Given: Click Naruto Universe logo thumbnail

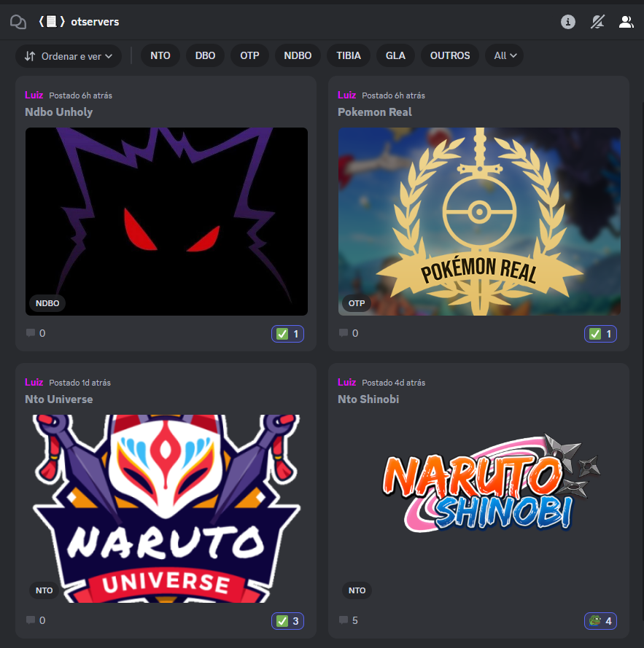Looking at the screenshot, I should click(166, 509).
